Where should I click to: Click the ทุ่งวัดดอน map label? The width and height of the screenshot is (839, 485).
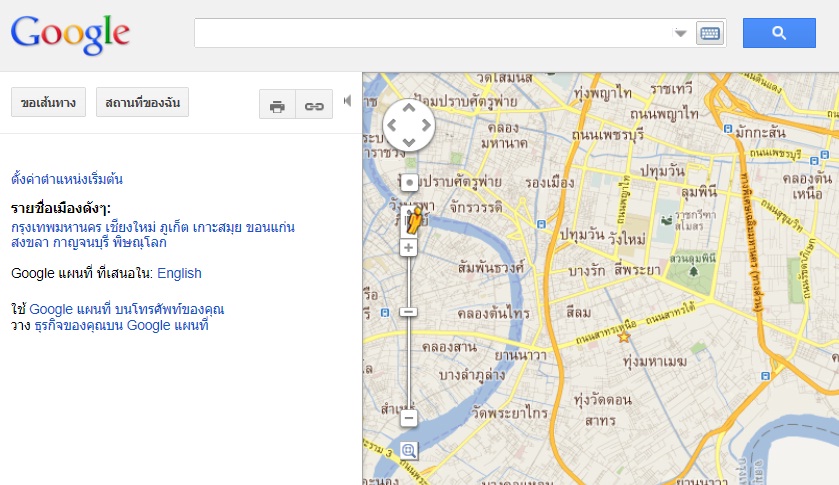click(x=602, y=400)
